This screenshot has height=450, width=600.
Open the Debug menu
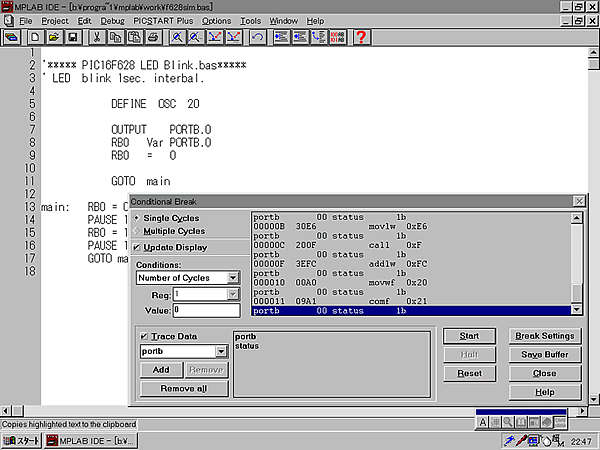[113, 20]
